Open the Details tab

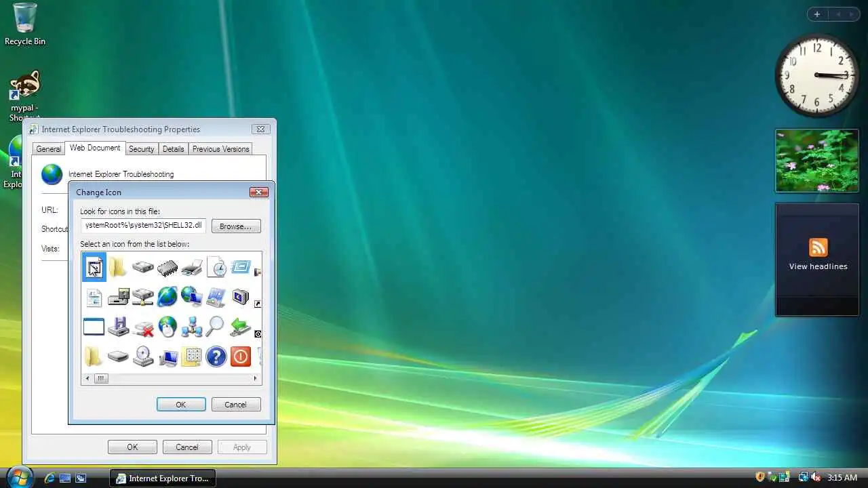(x=174, y=149)
